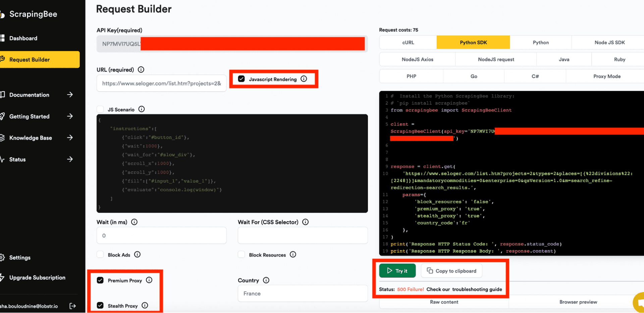Open the troubleshooting guide link
The height and width of the screenshot is (313, 644).
pos(477,289)
